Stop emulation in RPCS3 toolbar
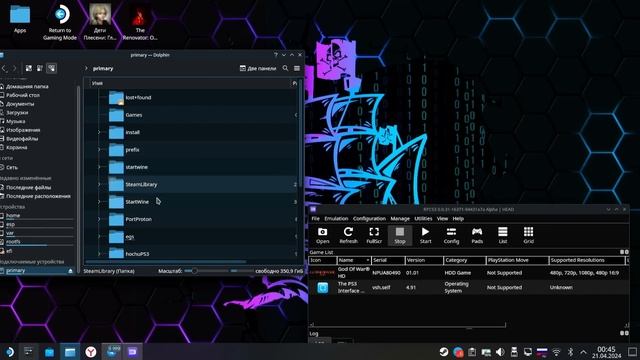The image size is (640, 360). pyautogui.click(x=400, y=236)
